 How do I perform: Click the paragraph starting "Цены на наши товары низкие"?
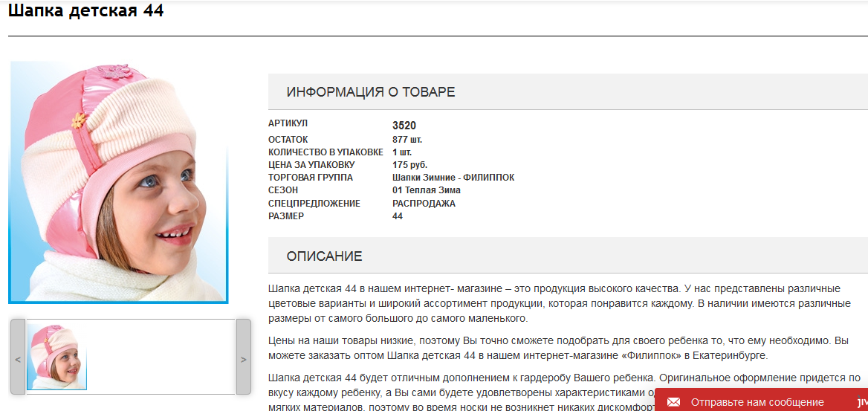pos(558,346)
